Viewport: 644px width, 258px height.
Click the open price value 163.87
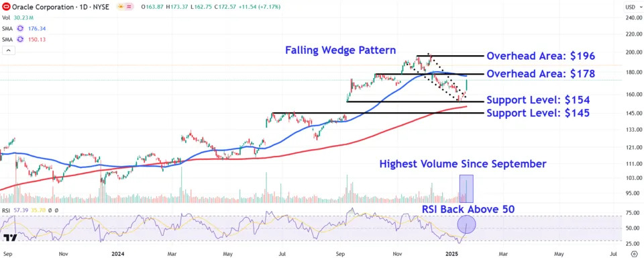point(154,7)
